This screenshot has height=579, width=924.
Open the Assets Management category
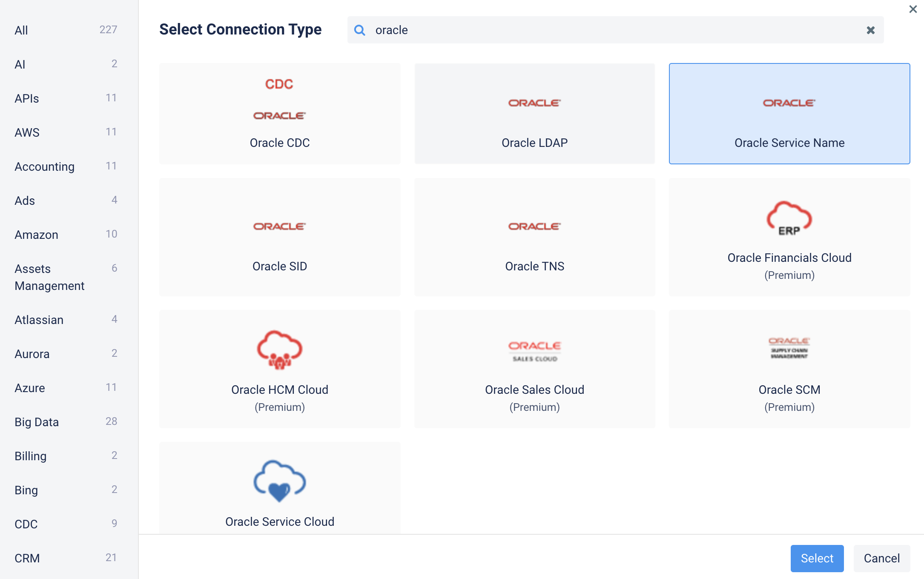(x=49, y=277)
